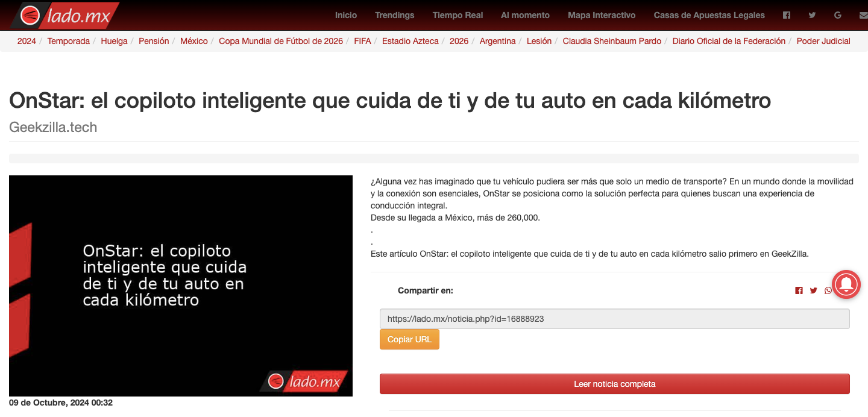Click sentence mentioning GeekZilla
Viewport: 868px width, 417px height.
[x=590, y=254]
